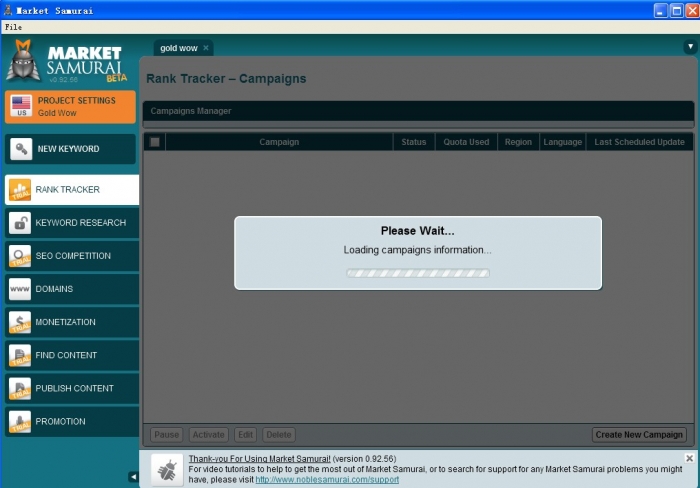Toggle the select-all campaigns checkbox
Viewport: 700px width, 488px height.
155,142
